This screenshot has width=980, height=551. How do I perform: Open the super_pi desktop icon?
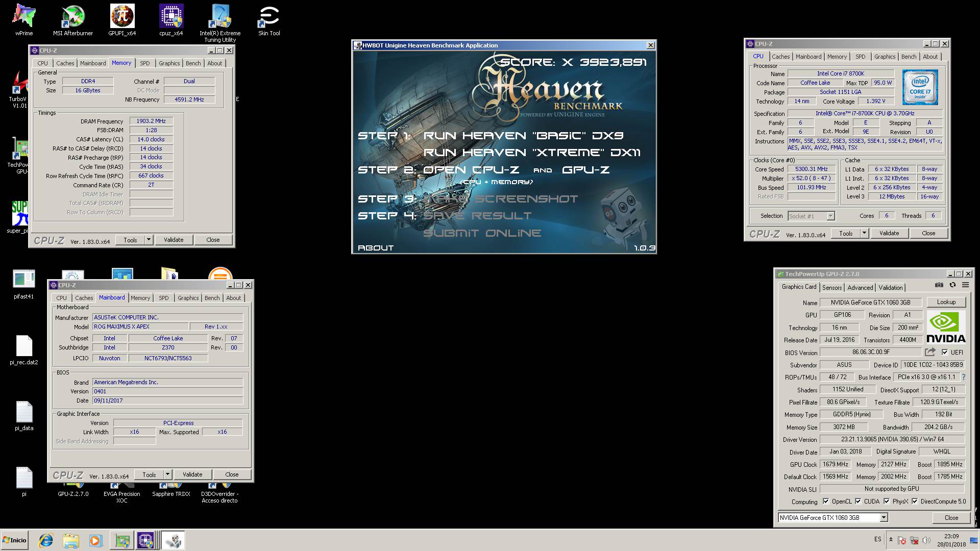pyautogui.click(x=20, y=217)
